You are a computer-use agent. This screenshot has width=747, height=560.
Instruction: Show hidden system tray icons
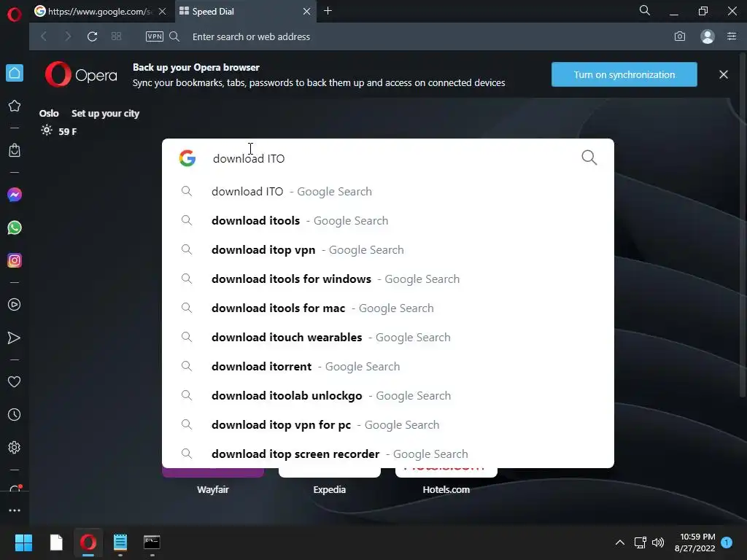(620, 542)
